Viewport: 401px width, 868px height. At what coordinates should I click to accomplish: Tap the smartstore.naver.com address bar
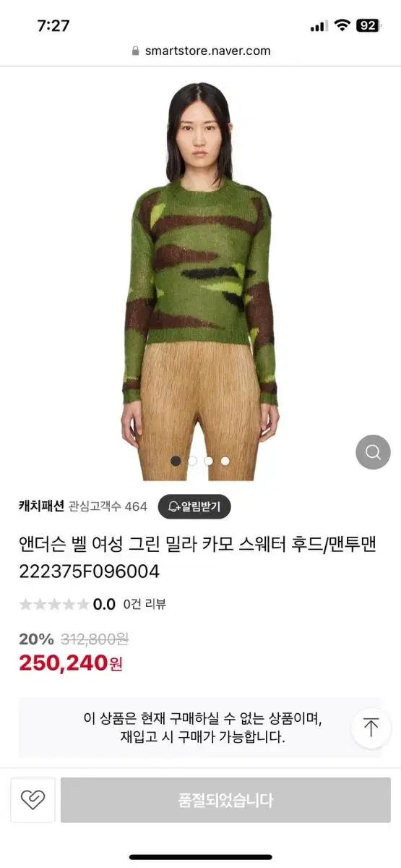(201, 51)
